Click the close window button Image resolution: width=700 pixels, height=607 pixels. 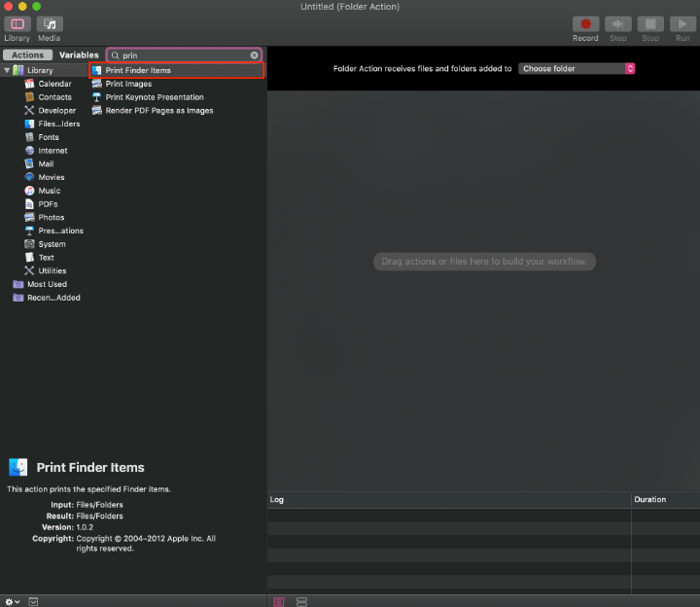click(x=8, y=6)
